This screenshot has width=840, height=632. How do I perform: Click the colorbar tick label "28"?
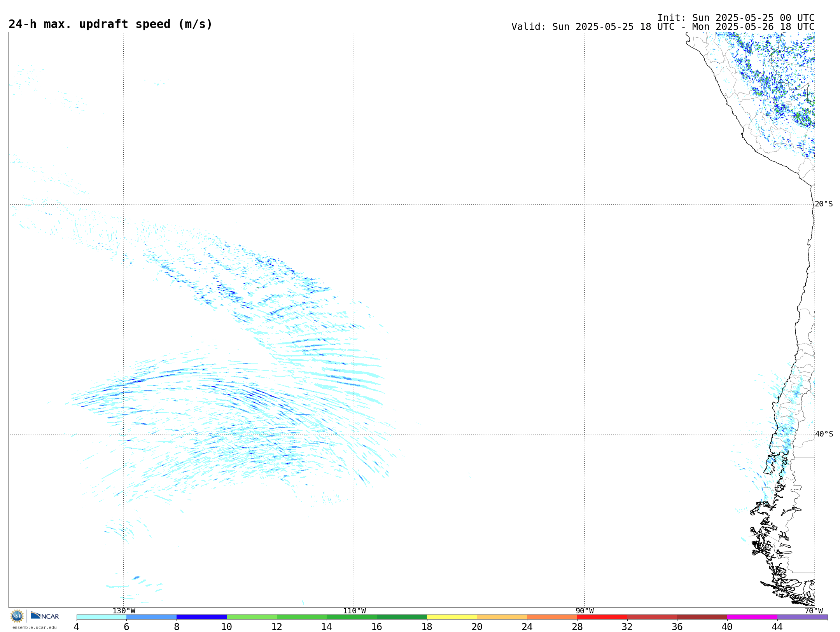pos(577,627)
